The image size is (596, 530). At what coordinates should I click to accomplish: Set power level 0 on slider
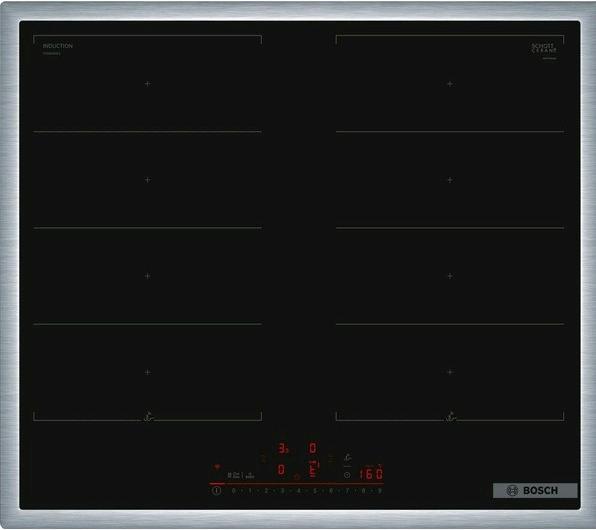233,491
